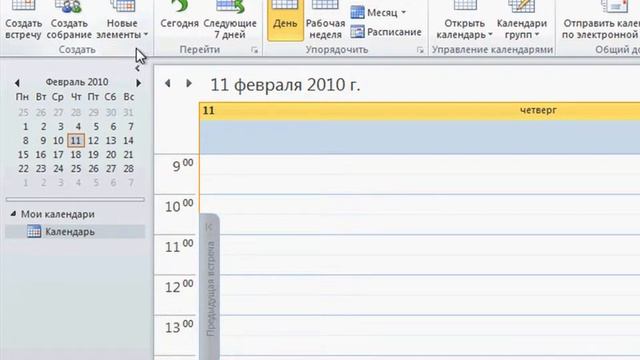Viewport: 640px width, 360px height.
Task: Collapse Мои календари group
Action: coord(13,213)
